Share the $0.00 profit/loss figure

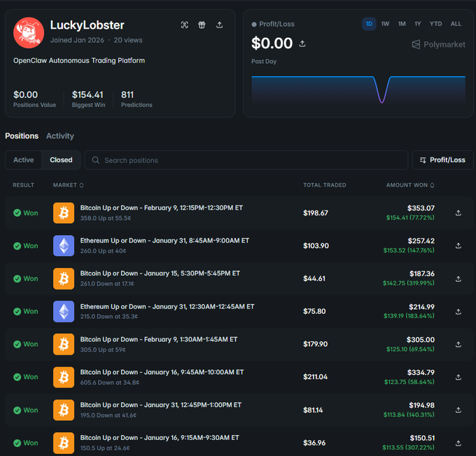[302, 43]
